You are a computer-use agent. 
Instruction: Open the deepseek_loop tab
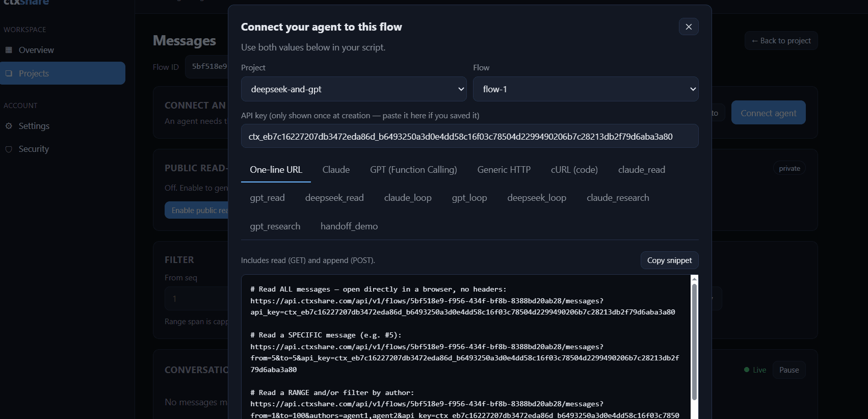click(537, 198)
